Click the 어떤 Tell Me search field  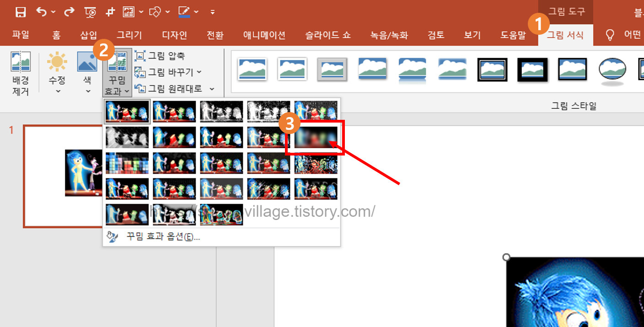tap(633, 35)
